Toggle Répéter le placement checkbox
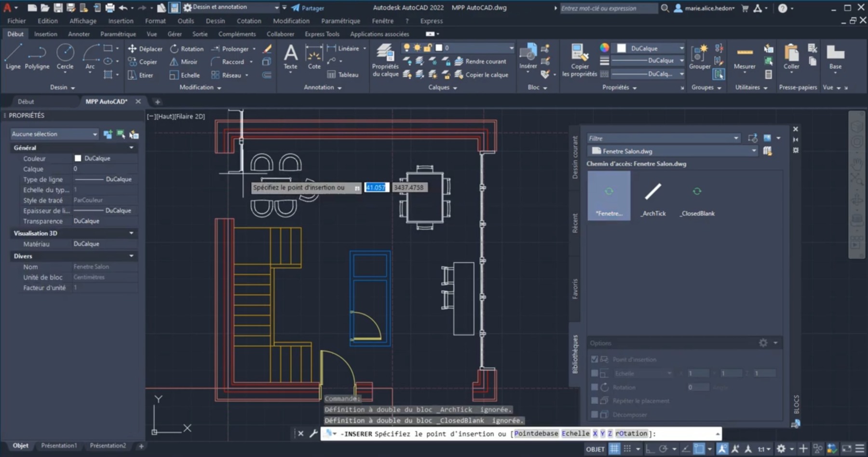 (x=595, y=401)
